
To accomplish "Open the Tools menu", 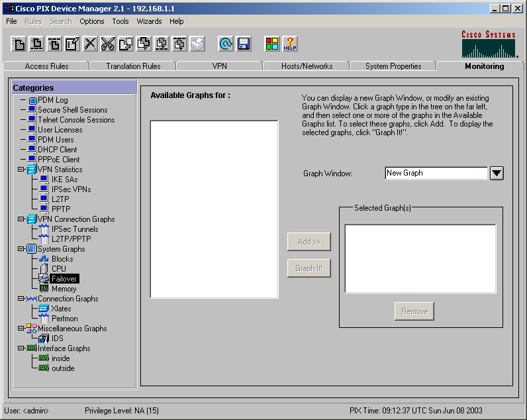I will [x=120, y=21].
